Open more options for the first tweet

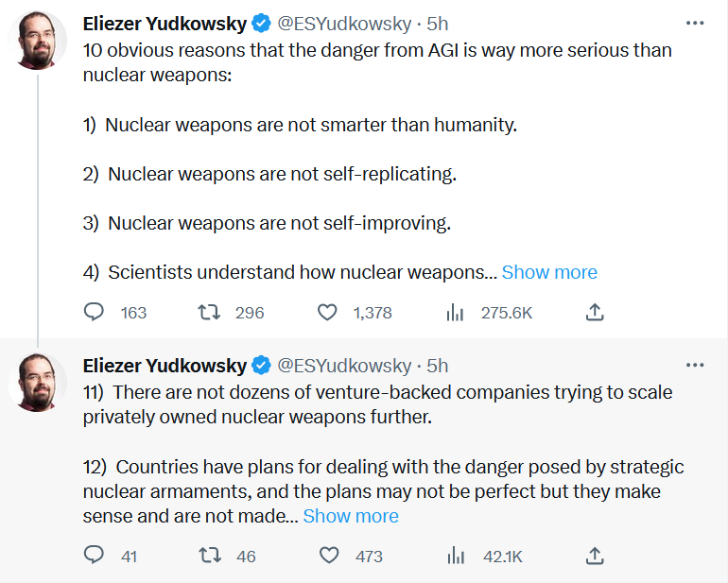pyautogui.click(x=695, y=23)
